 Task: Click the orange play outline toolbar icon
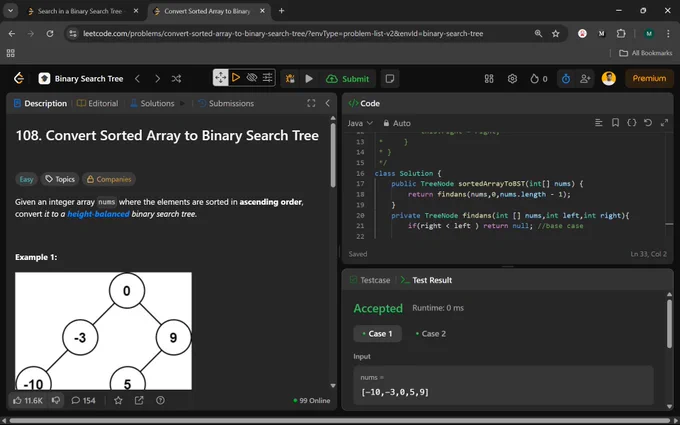[x=236, y=78]
